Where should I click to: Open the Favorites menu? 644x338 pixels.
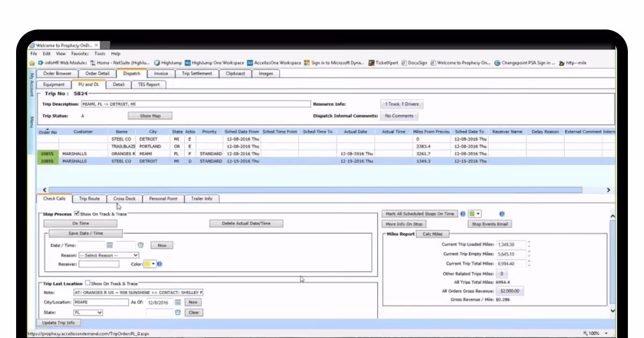coord(80,54)
